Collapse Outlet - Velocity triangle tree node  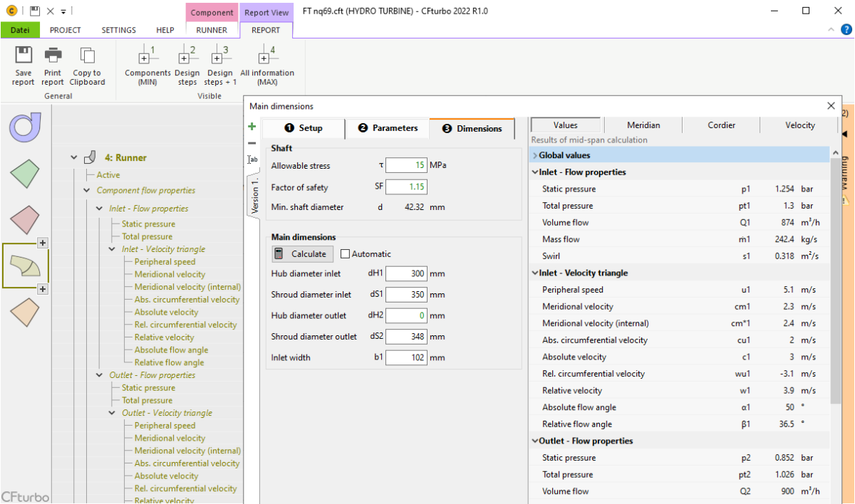(112, 413)
